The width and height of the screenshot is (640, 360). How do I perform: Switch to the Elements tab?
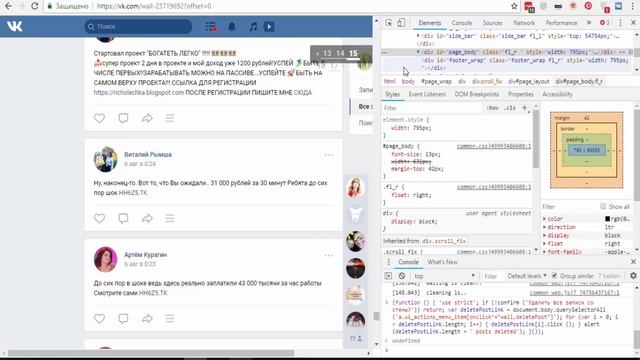click(x=430, y=23)
